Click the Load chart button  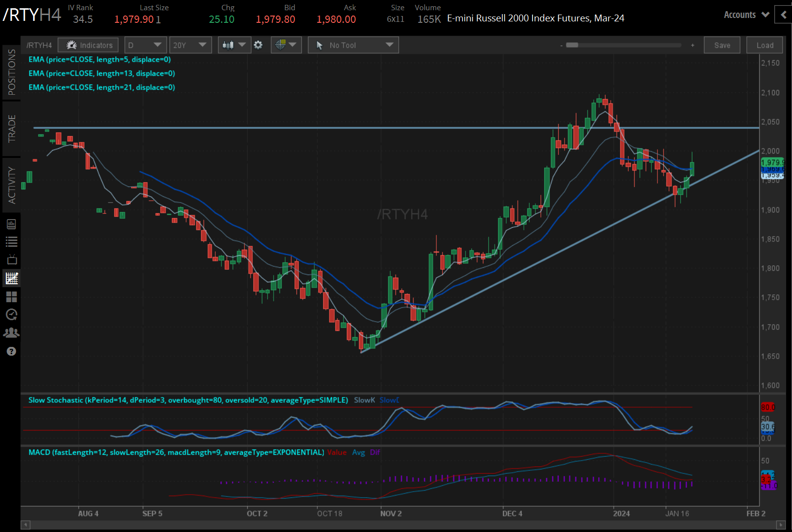click(x=765, y=45)
